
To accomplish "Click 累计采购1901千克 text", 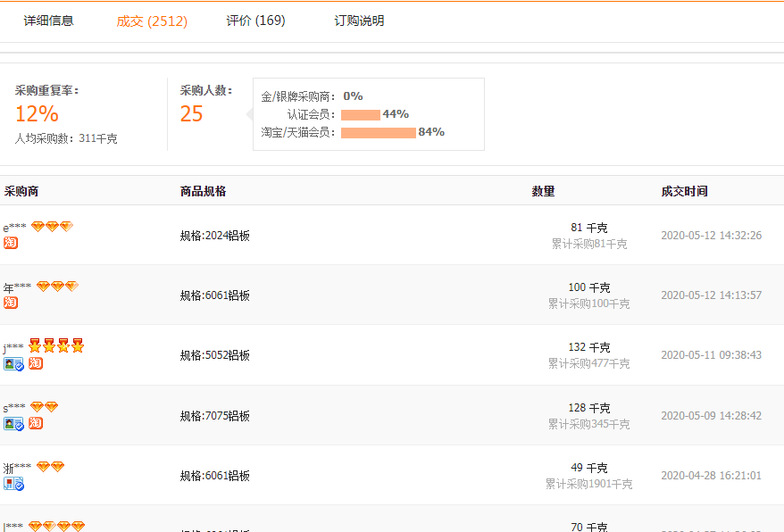I will [589, 484].
